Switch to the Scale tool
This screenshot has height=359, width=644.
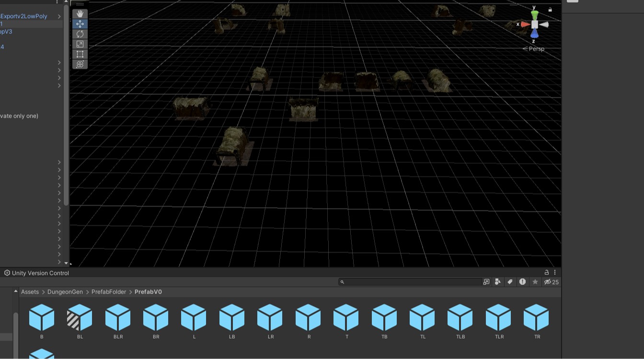pyautogui.click(x=80, y=44)
